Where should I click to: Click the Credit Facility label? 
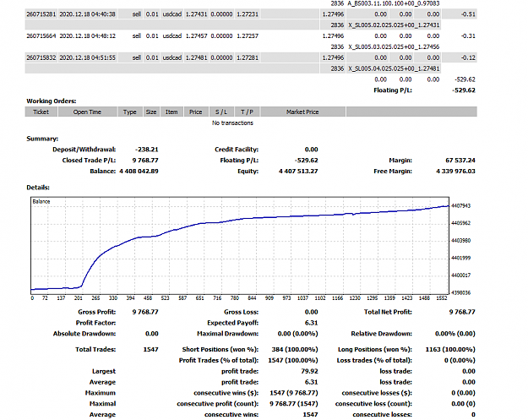point(237,150)
